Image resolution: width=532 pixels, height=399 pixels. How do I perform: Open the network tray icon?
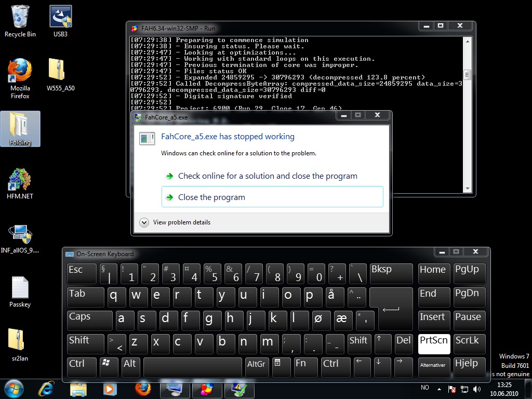click(x=464, y=389)
